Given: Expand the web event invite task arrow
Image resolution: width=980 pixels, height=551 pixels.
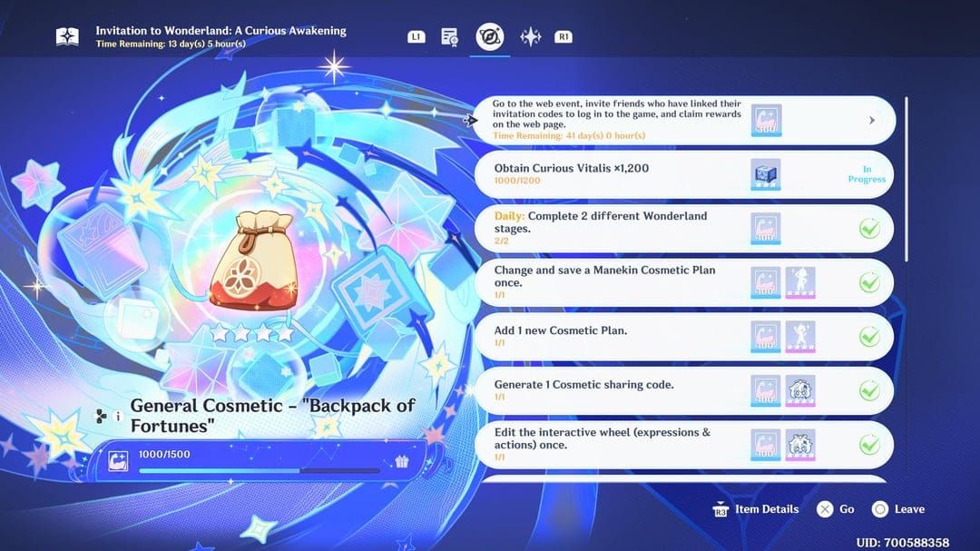Looking at the screenshot, I should (x=872, y=120).
